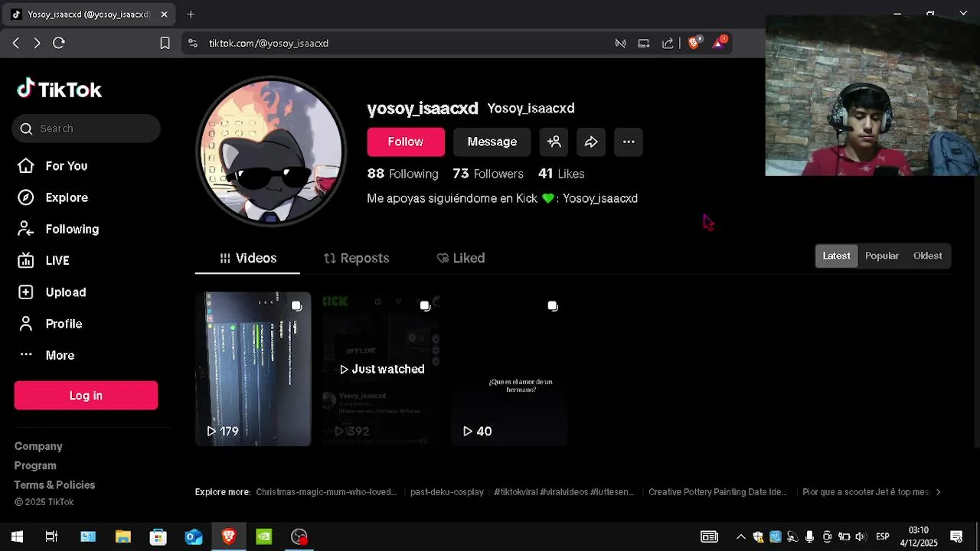Open #tiktokviral #viralvideos explore link

pos(564,492)
